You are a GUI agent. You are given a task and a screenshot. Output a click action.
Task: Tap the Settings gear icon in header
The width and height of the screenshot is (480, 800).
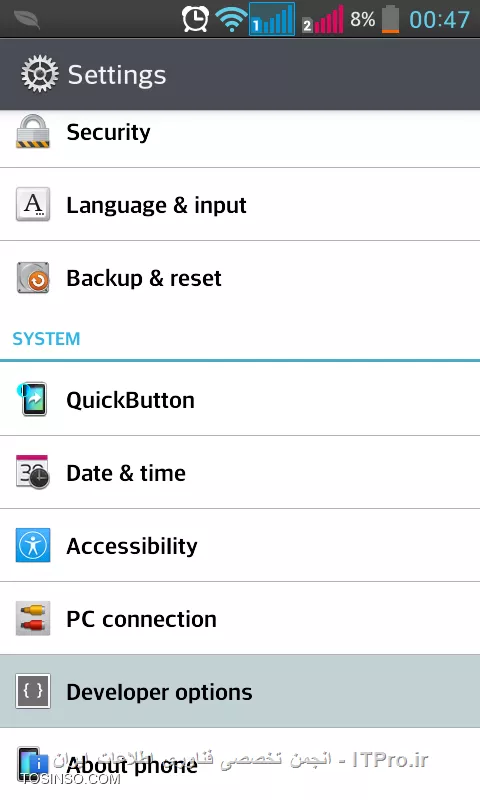point(39,74)
